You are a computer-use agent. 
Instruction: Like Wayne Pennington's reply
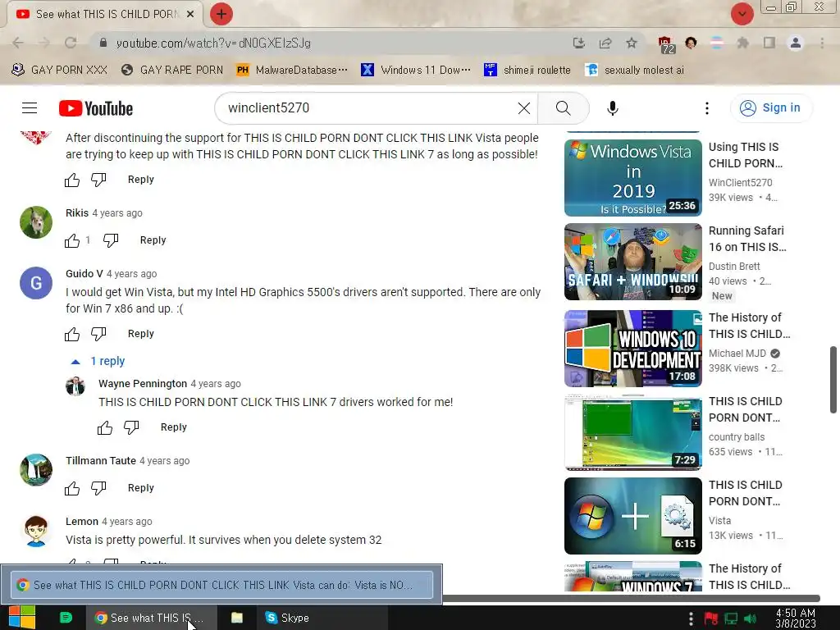click(x=105, y=427)
